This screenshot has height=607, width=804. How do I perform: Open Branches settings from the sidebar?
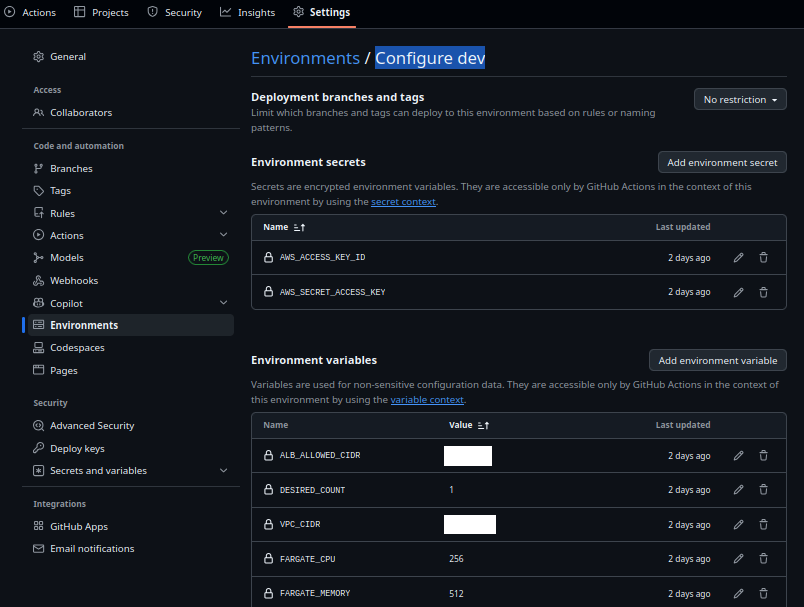pos(69,168)
